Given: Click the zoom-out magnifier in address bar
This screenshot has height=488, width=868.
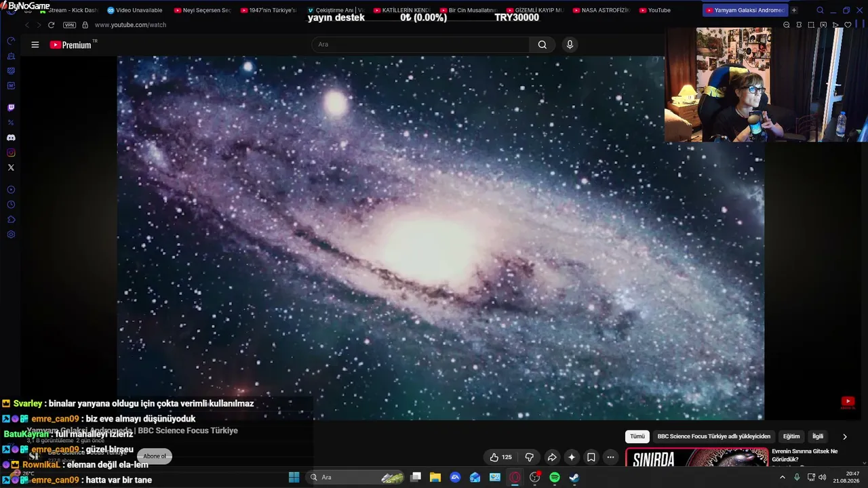Looking at the screenshot, I should tap(787, 25).
